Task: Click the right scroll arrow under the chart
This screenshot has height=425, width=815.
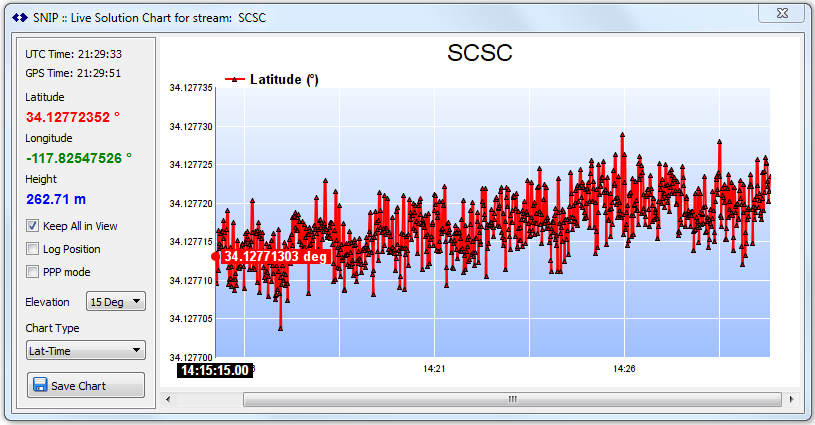Action: [790, 399]
